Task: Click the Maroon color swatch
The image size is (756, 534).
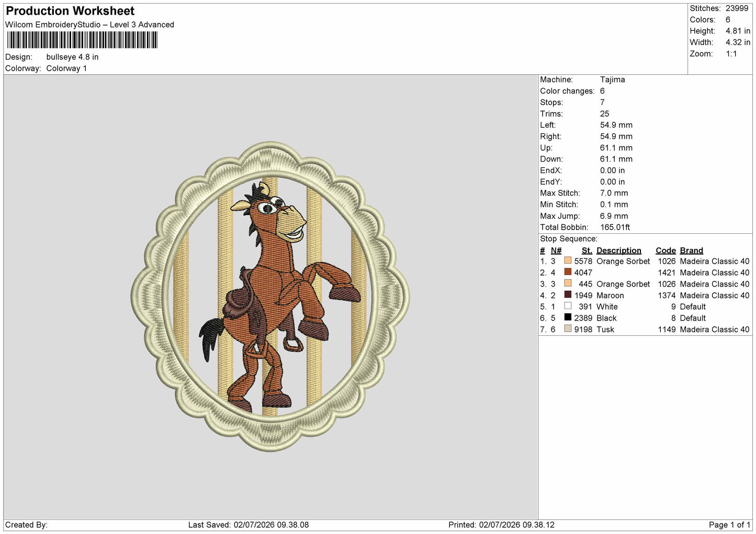Action: [x=568, y=294]
